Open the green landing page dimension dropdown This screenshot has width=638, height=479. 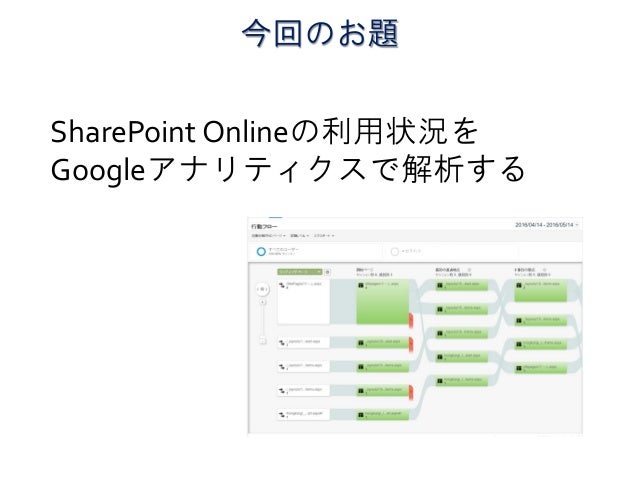300,272
